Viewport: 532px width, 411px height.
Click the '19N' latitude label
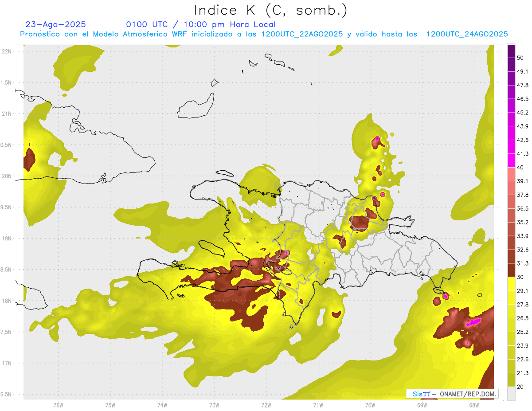click(x=7, y=238)
